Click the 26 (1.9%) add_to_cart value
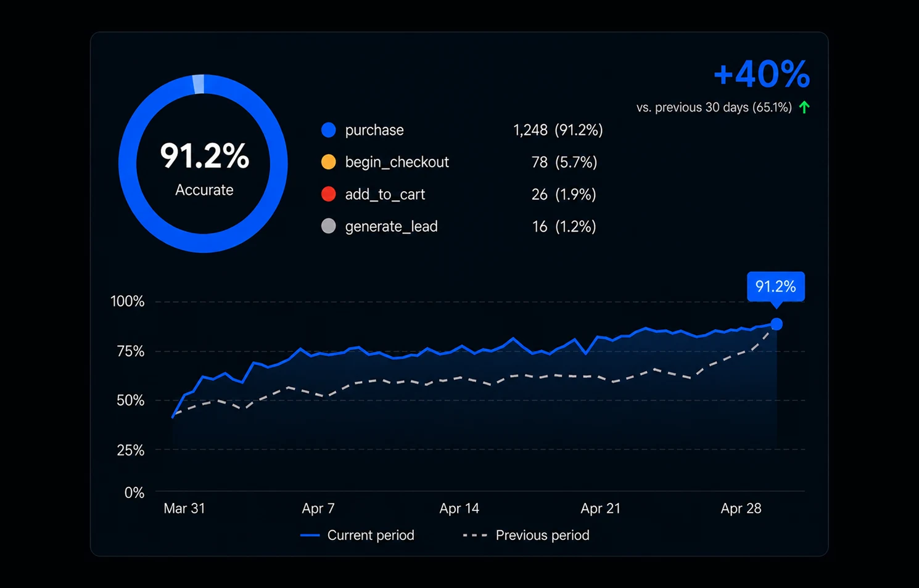Image resolution: width=919 pixels, height=588 pixels. coord(564,194)
